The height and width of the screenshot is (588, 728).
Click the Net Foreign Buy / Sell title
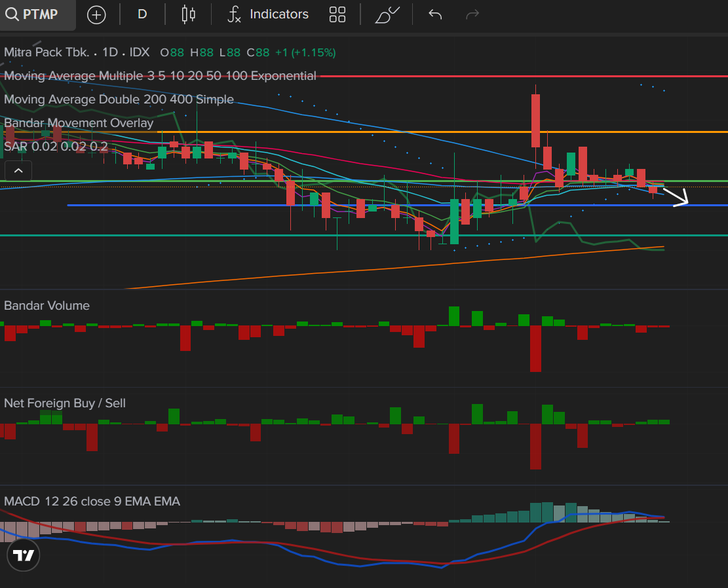(64, 403)
